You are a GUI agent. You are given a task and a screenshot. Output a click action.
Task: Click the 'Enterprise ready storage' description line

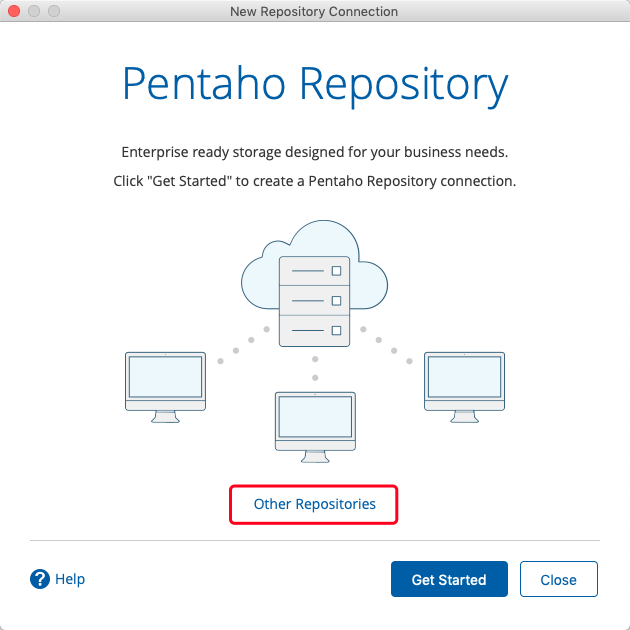(x=315, y=152)
